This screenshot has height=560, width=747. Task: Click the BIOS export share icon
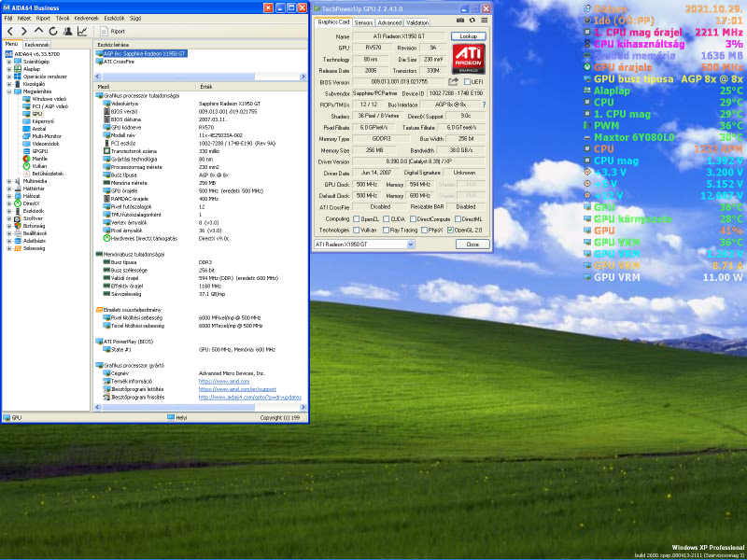453,82
